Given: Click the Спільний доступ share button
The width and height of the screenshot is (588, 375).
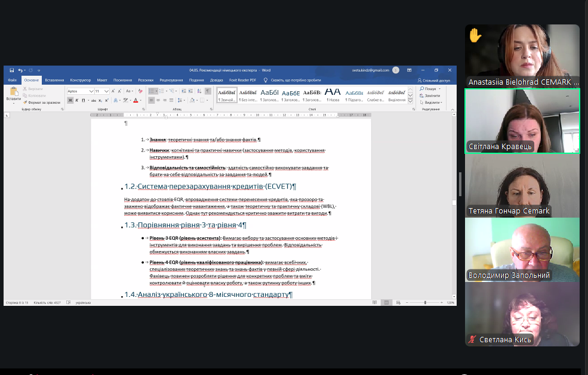Looking at the screenshot, I should coord(434,80).
